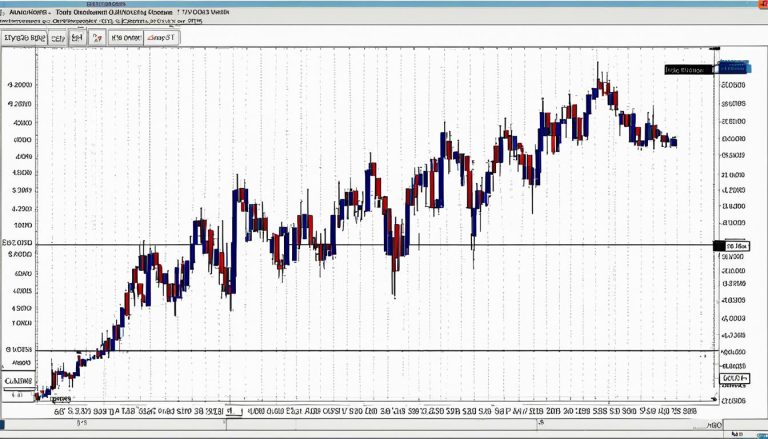Viewport: 768px width, 439px height.
Task: Click the black tooltip label near the top-right of the chart
Action: 688,70
